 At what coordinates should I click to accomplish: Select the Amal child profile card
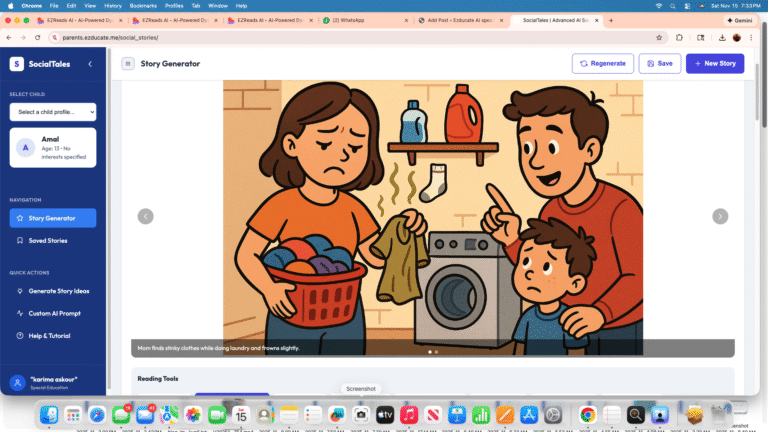(x=53, y=148)
